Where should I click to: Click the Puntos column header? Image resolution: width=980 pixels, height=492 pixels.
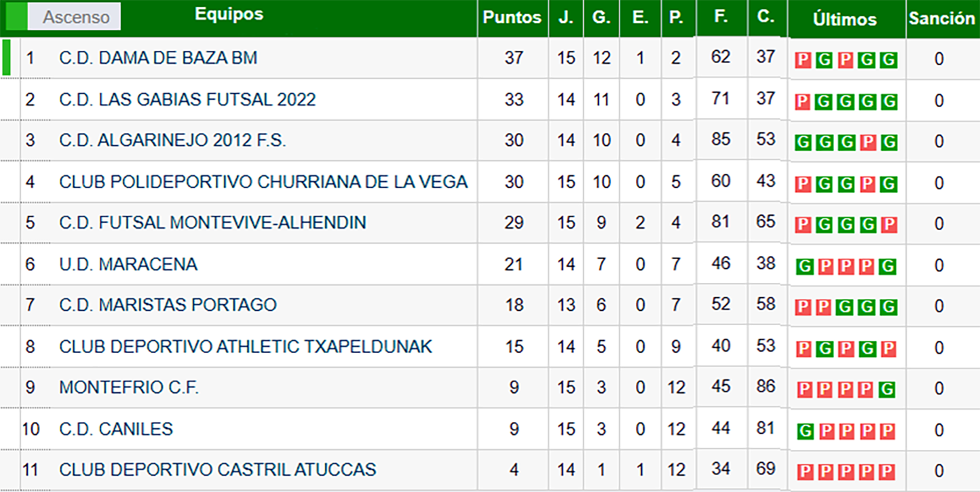(512, 18)
